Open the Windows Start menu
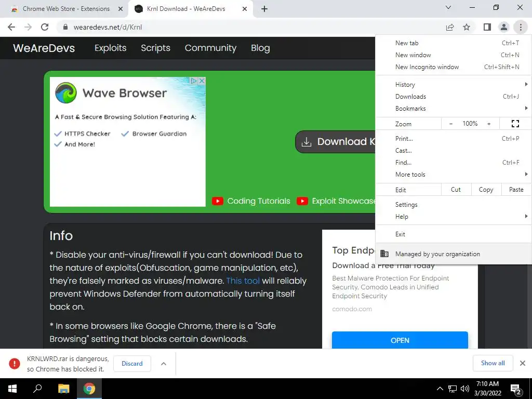 (12, 389)
